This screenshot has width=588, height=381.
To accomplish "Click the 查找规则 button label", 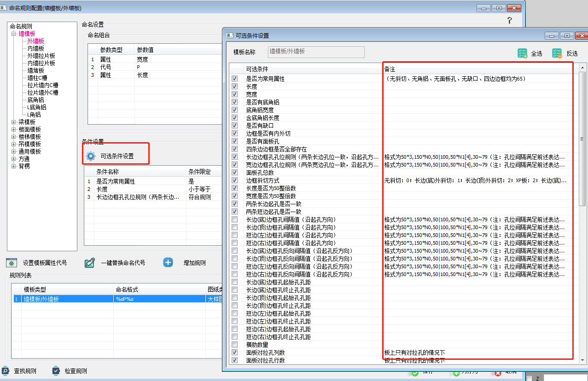I will 25,371.
